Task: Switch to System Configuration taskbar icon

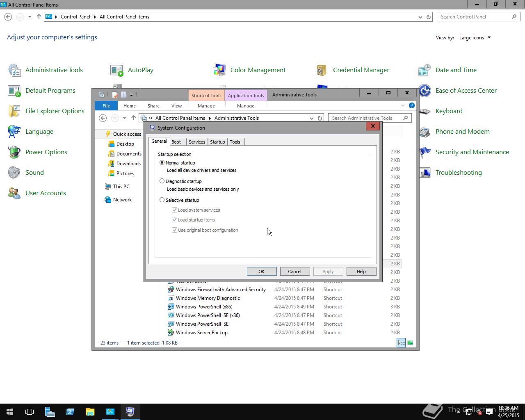Action: 130,411
